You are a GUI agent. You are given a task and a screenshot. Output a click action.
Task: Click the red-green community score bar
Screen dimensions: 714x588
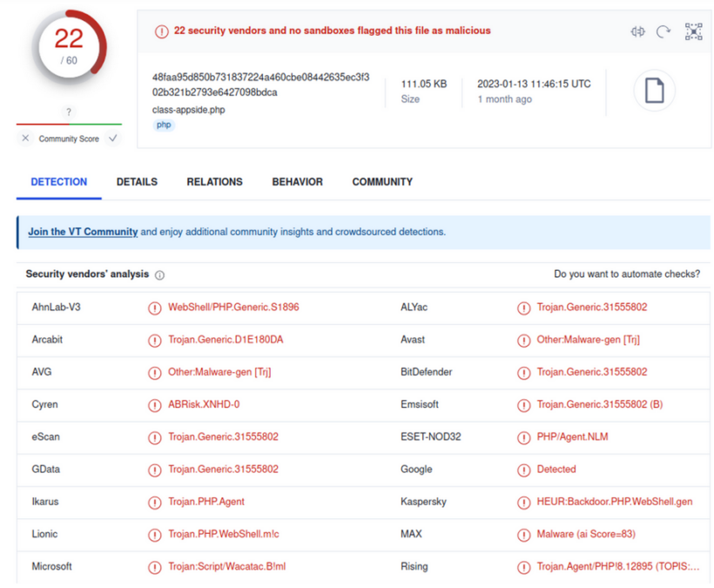(68, 122)
